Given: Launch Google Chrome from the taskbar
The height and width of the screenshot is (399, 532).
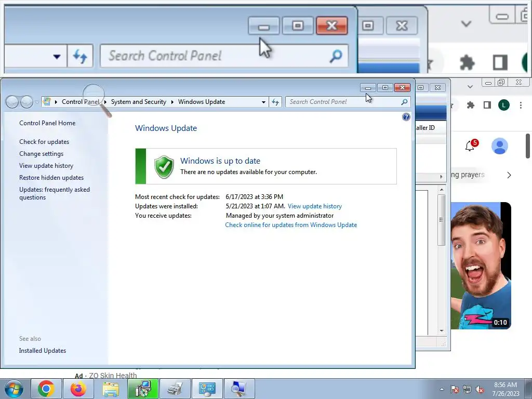Looking at the screenshot, I should coord(46,389).
